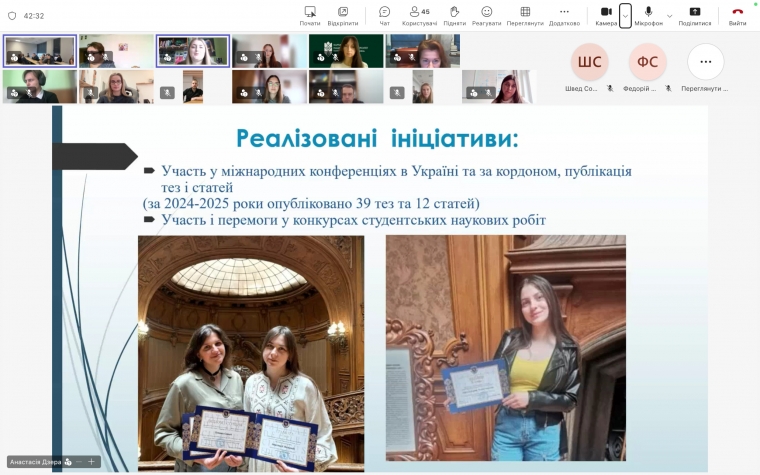
Task: Expand the camera options dropdown arrow
Action: 626,15
